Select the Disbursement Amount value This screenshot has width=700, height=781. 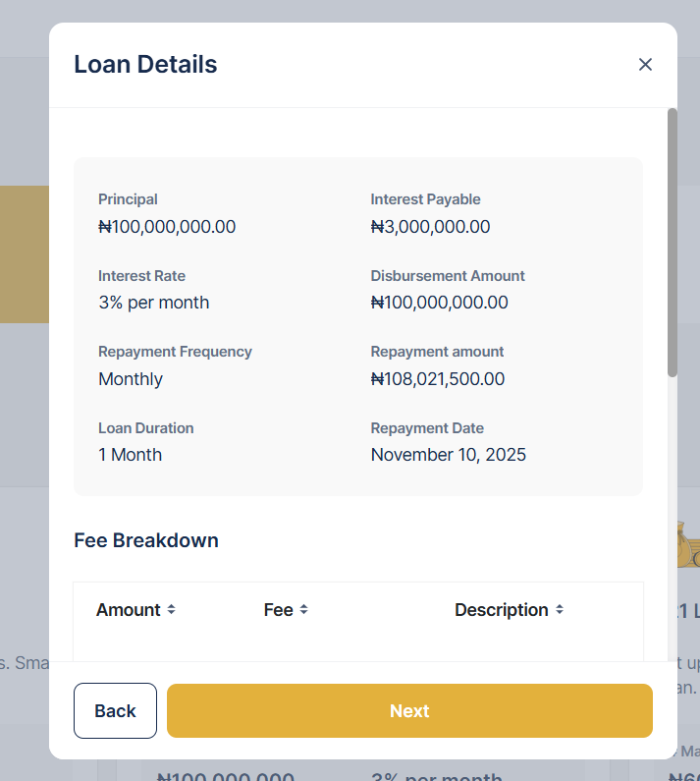point(440,303)
